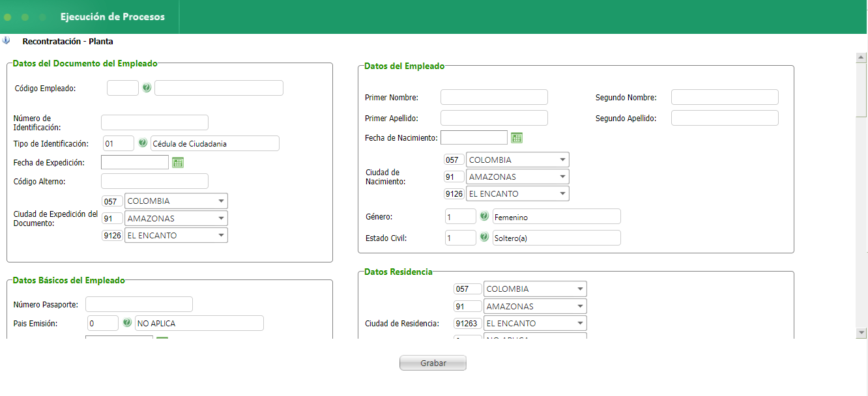Open help lookup for Pais Emisión
The height and width of the screenshot is (396, 868).
click(x=127, y=322)
